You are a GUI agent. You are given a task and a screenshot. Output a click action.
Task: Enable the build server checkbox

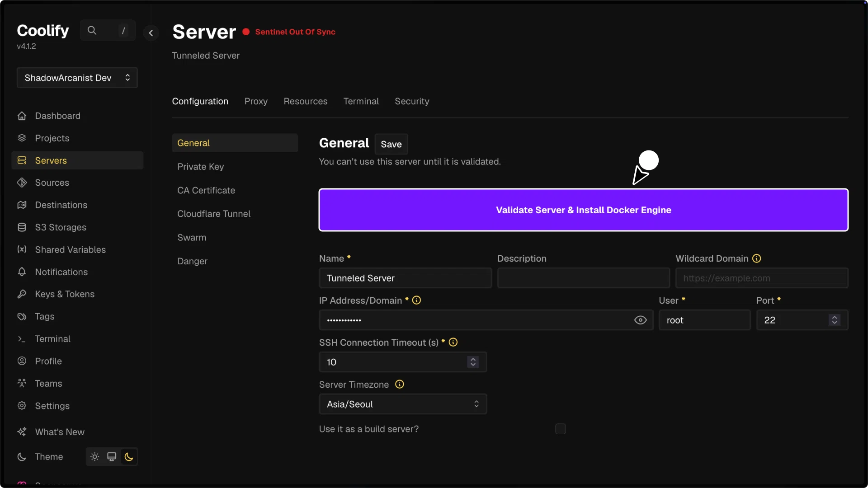click(561, 429)
